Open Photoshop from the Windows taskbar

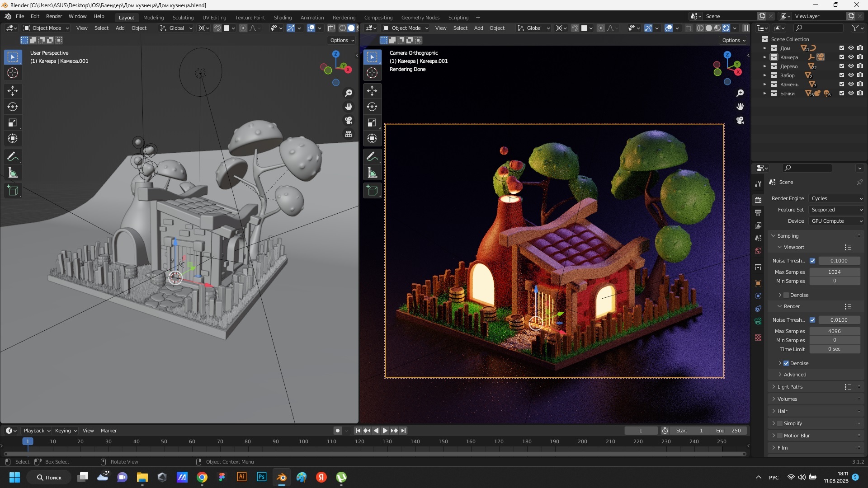(261, 477)
